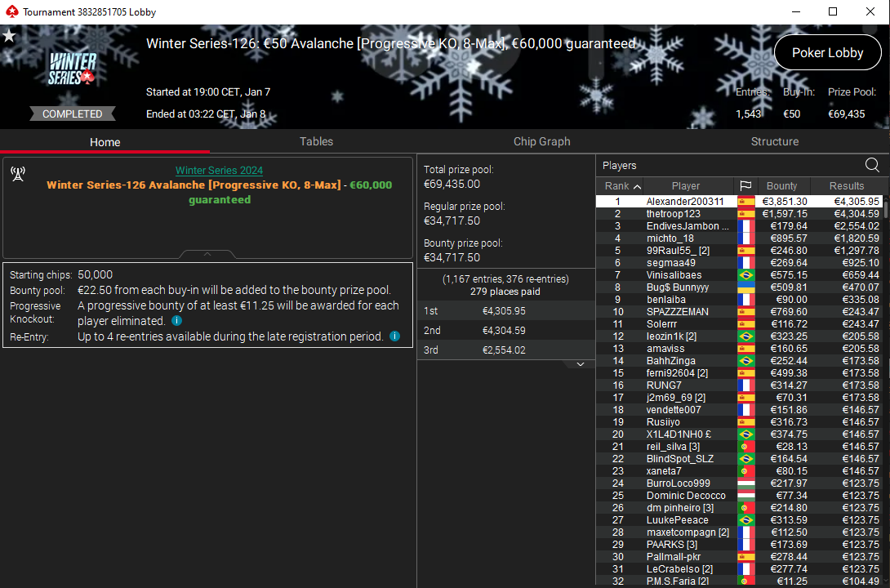Click the flag icon in LuukePeeace's row
The image size is (890, 588).
745,520
